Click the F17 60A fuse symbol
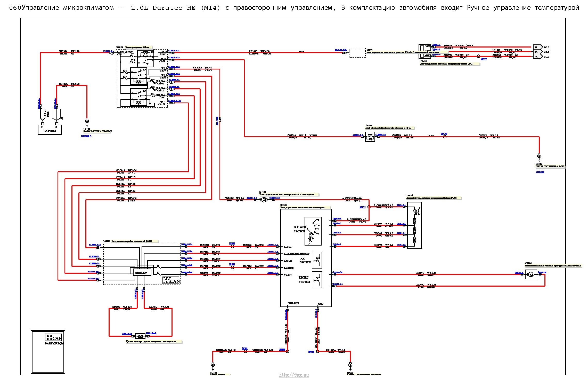Viewport: 588px width, 378px height. point(153,82)
